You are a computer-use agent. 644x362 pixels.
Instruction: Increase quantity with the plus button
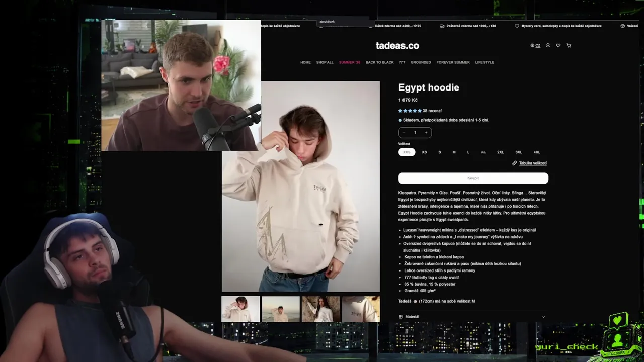(426, 133)
